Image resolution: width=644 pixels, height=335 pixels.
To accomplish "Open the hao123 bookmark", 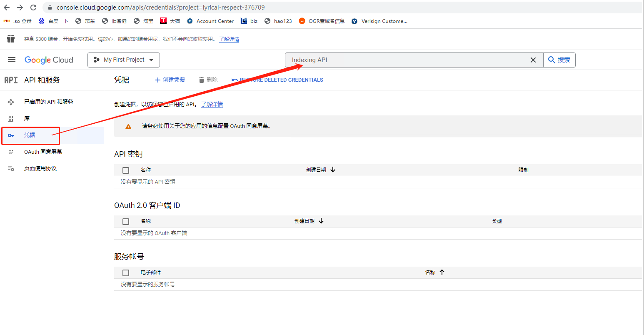I will click(278, 21).
